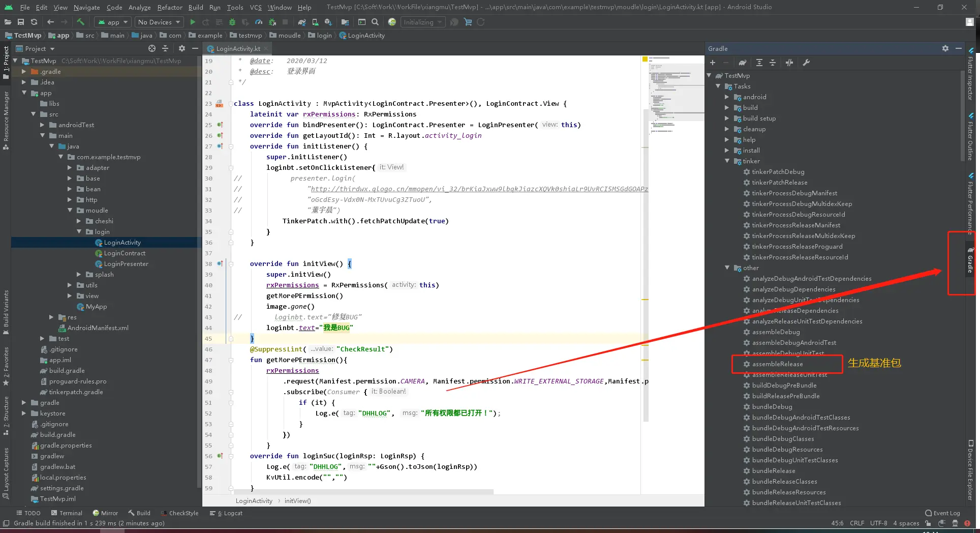Open the AVD Manager icon in toolbar
This screenshot has height=533, width=980.
click(315, 22)
